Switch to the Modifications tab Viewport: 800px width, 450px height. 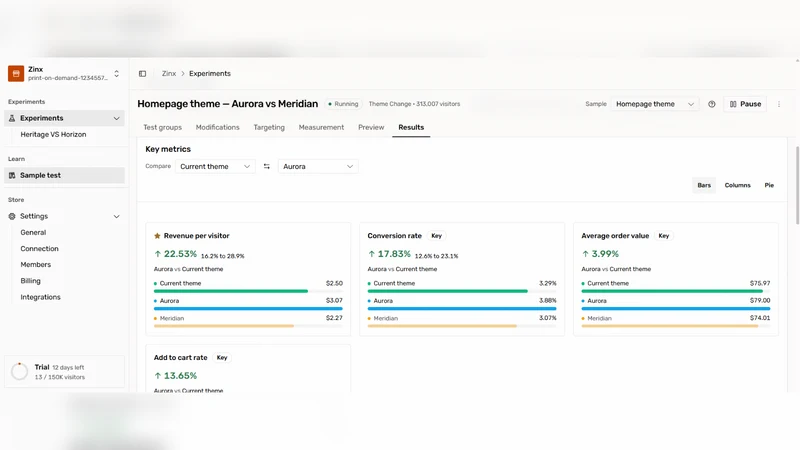pos(217,128)
